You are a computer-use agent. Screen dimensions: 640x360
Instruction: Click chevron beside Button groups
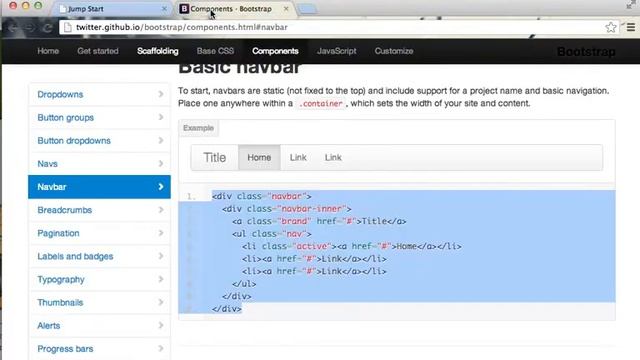click(161, 118)
